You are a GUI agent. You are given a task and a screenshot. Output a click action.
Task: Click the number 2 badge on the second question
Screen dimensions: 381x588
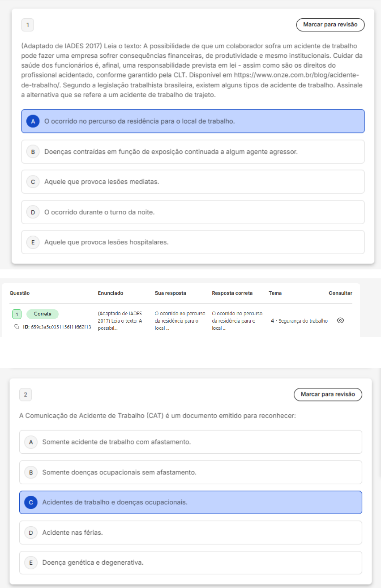(x=26, y=395)
